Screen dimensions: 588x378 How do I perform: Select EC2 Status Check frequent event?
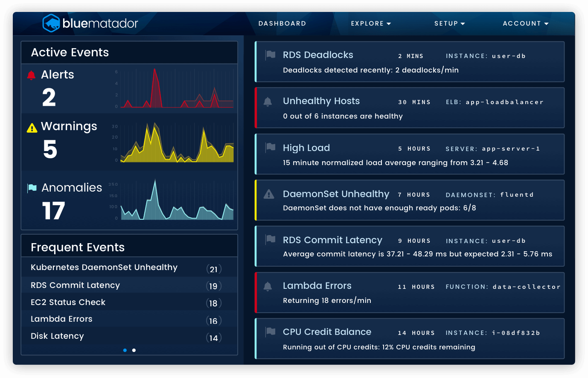coord(68,302)
